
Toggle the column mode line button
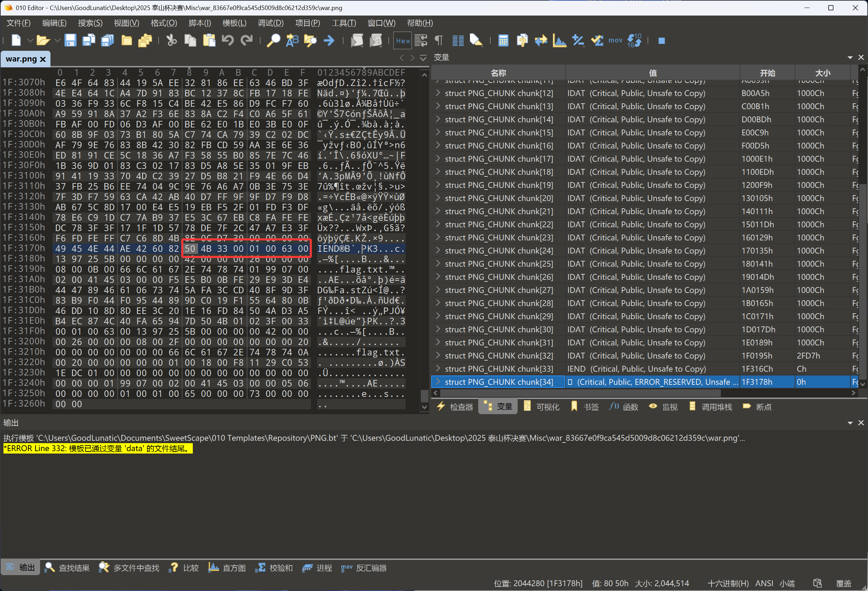[x=457, y=40]
